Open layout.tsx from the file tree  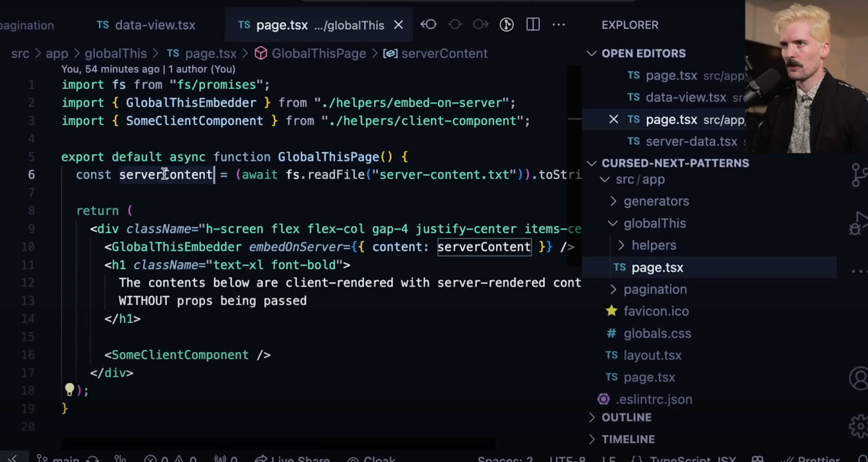point(652,355)
